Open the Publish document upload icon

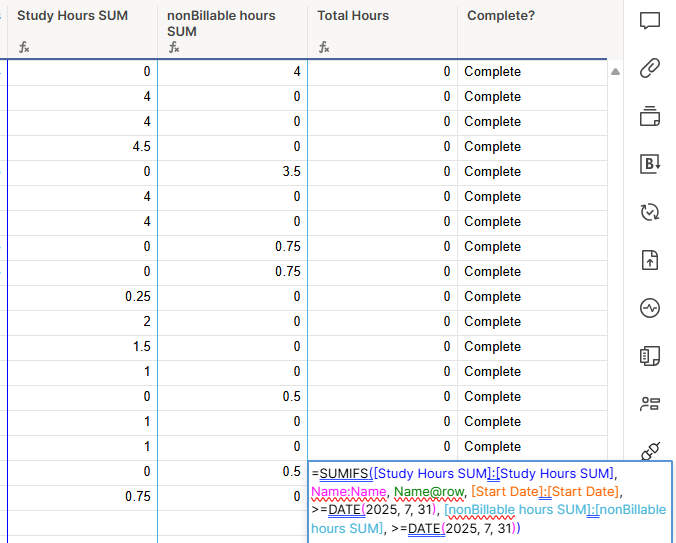[x=650, y=260]
